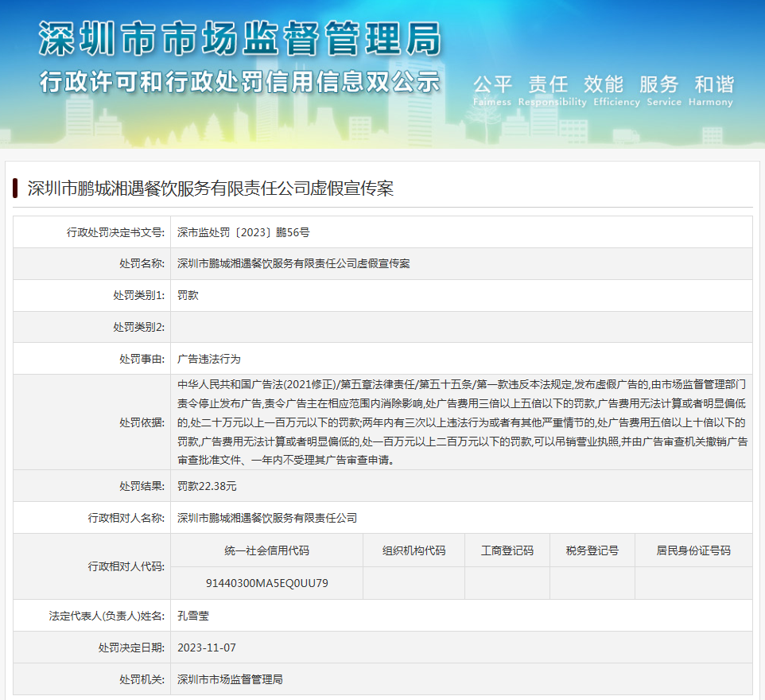
Task: Select the 行政相对人名称 label
Action: (x=126, y=518)
